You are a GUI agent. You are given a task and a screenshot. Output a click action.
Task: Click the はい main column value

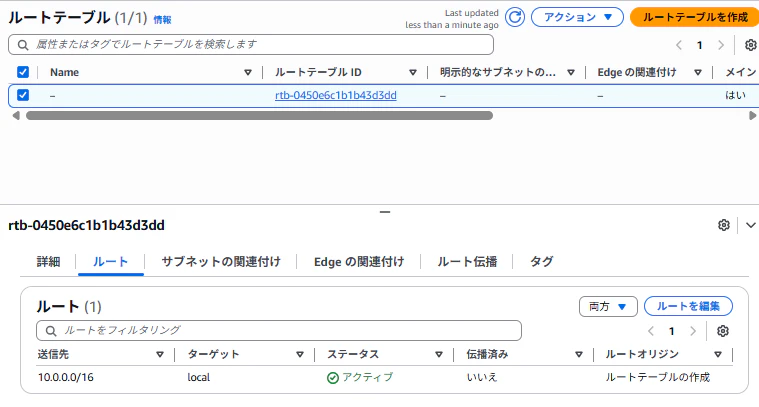[735, 95]
